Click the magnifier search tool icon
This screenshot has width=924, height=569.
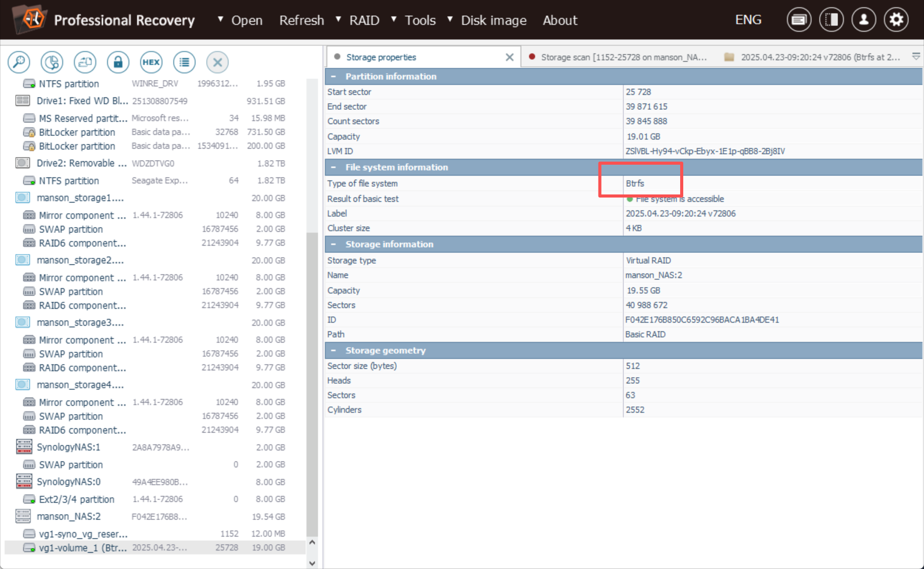19,62
